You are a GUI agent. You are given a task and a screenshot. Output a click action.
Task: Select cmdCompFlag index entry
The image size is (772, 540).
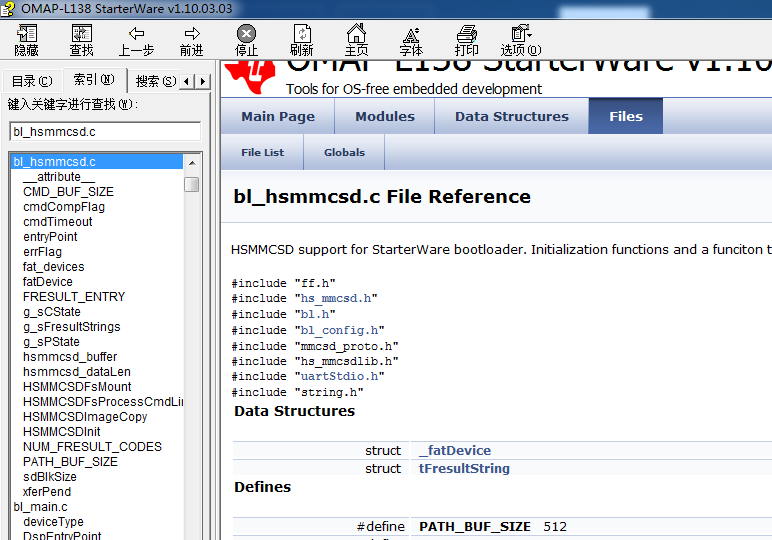point(64,207)
